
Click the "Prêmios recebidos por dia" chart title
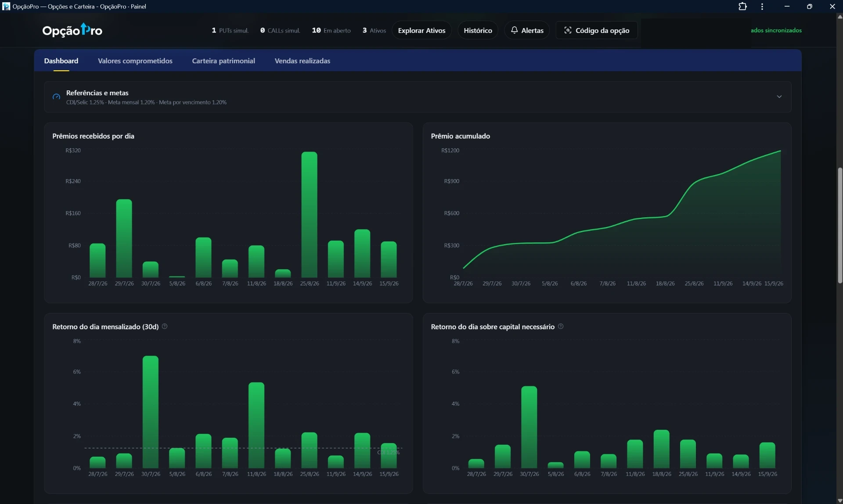pos(93,136)
